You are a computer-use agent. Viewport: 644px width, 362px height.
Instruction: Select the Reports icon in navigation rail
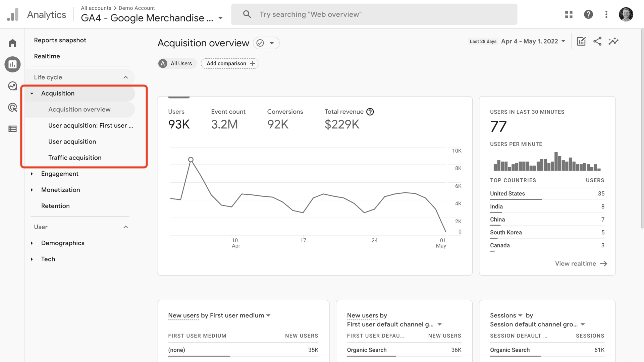coord(12,64)
